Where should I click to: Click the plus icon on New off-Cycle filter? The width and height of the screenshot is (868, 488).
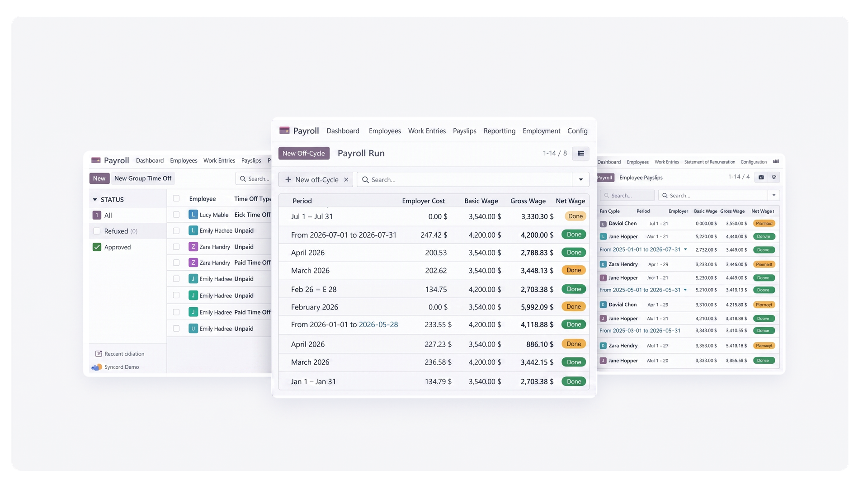tap(288, 179)
